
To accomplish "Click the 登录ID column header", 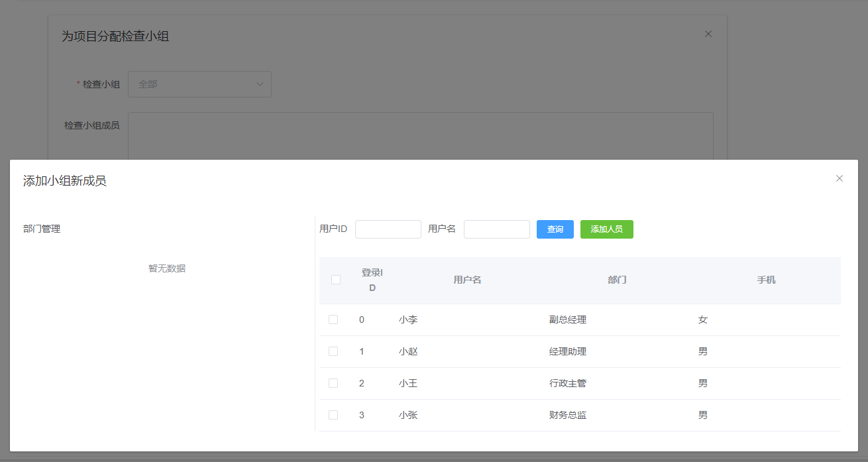I will (372, 279).
